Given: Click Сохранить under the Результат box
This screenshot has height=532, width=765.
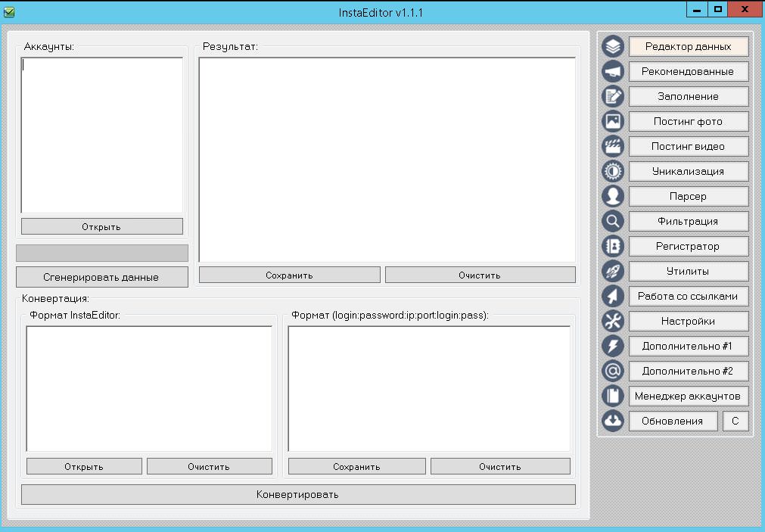Looking at the screenshot, I should [x=289, y=275].
